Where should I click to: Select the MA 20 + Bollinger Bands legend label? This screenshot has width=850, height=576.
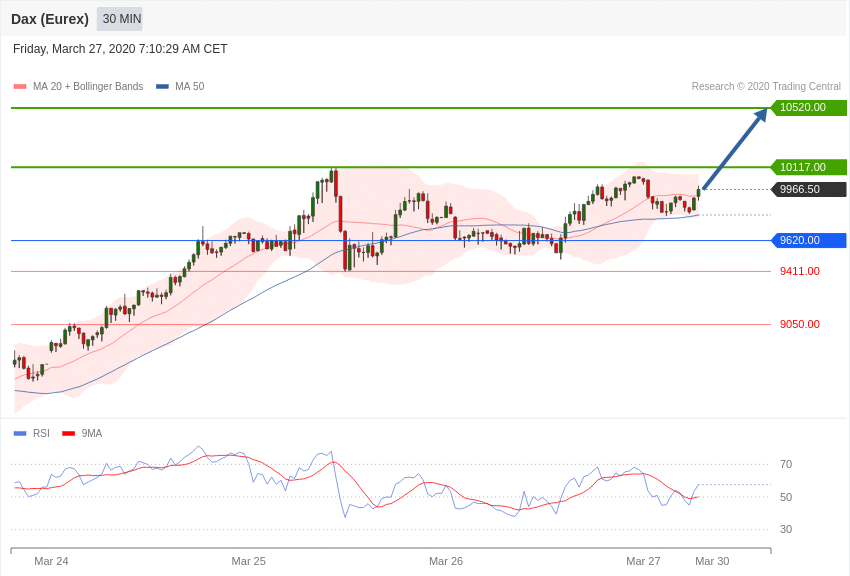[x=88, y=87]
